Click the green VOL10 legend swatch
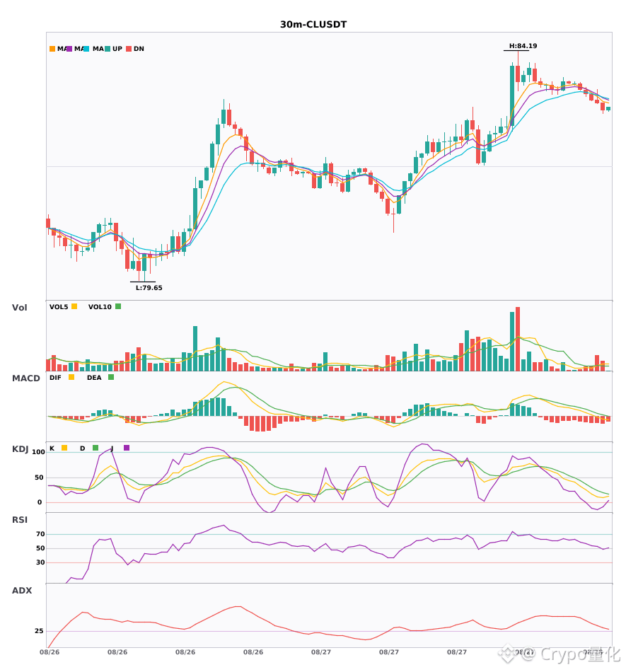The image size is (626, 672). (x=118, y=306)
